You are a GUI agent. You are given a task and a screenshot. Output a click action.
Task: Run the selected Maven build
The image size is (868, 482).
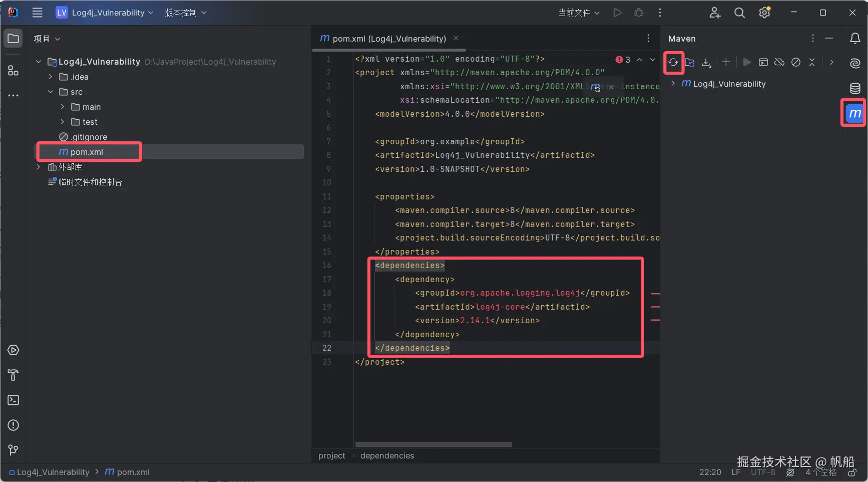coord(747,62)
